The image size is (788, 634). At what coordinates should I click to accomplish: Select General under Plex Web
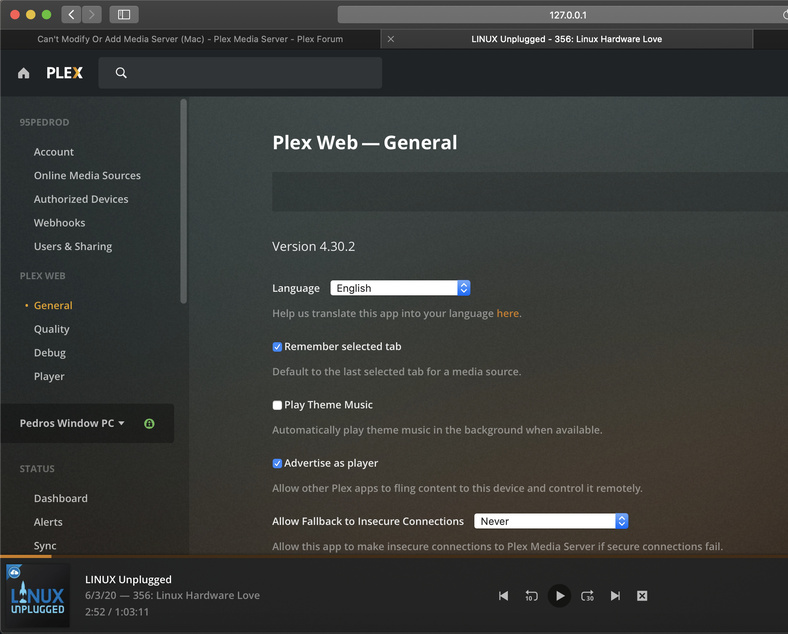[53, 305]
